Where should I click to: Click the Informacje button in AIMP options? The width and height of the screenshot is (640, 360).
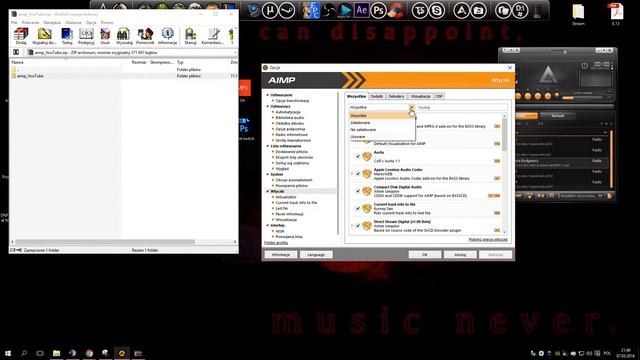coord(281,255)
